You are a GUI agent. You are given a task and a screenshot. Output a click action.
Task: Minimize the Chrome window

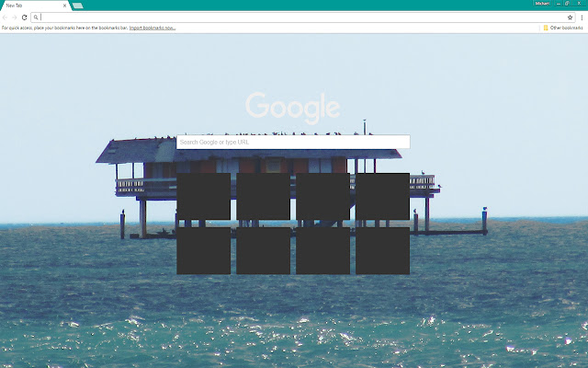pyautogui.click(x=559, y=4)
